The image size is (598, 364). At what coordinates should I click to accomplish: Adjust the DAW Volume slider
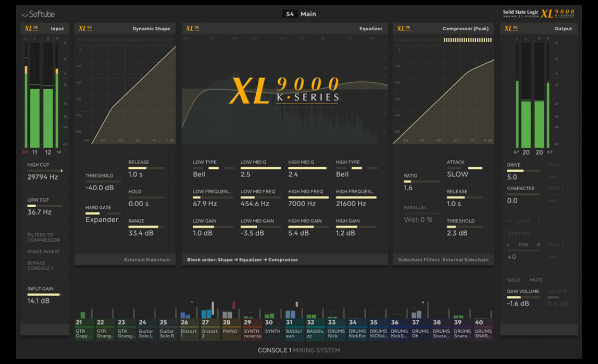click(x=524, y=297)
